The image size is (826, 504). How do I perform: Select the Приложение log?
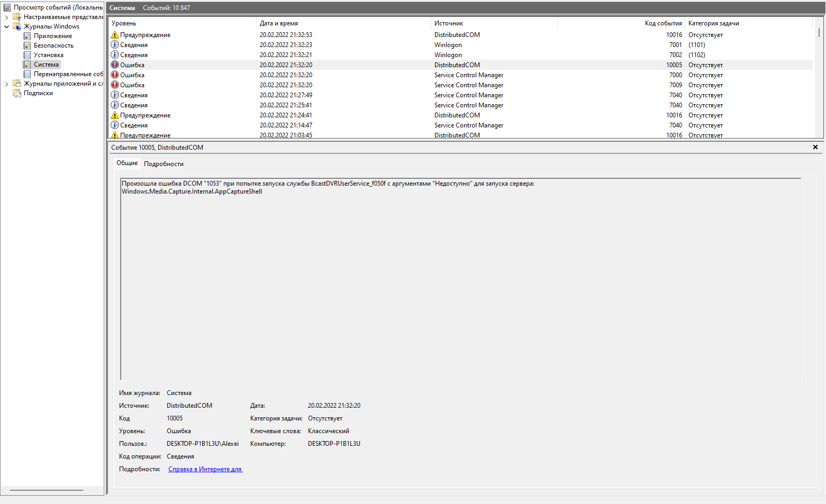(x=53, y=36)
